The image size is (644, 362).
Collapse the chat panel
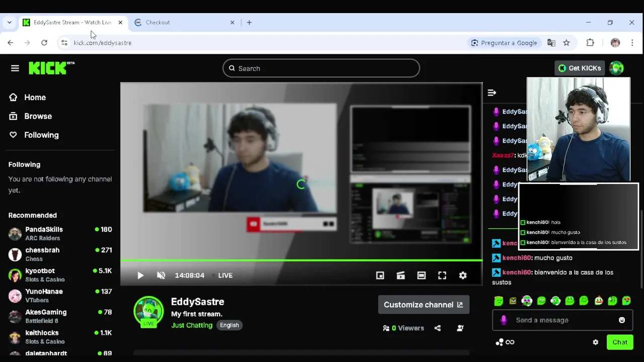pyautogui.click(x=492, y=93)
